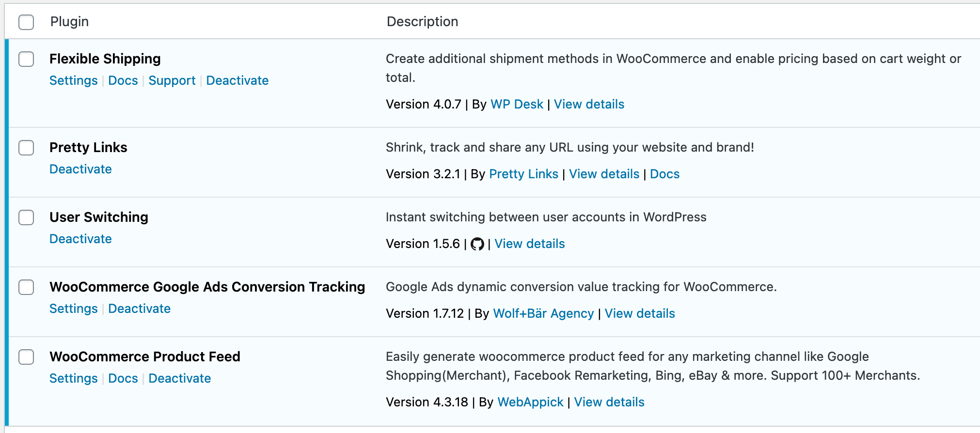The height and width of the screenshot is (433, 980).
Task: Open Settings for WooCommerce Google Ads Conversion Tracking
Action: pyautogui.click(x=74, y=309)
